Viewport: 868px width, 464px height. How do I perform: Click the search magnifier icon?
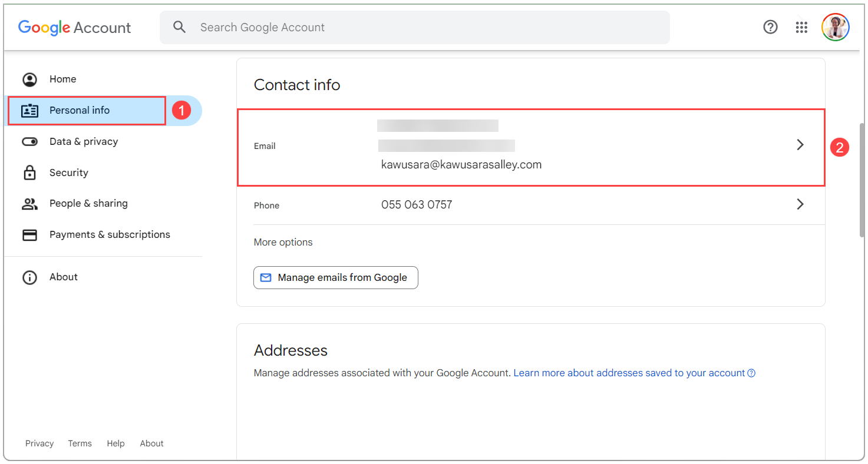point(180,27)
